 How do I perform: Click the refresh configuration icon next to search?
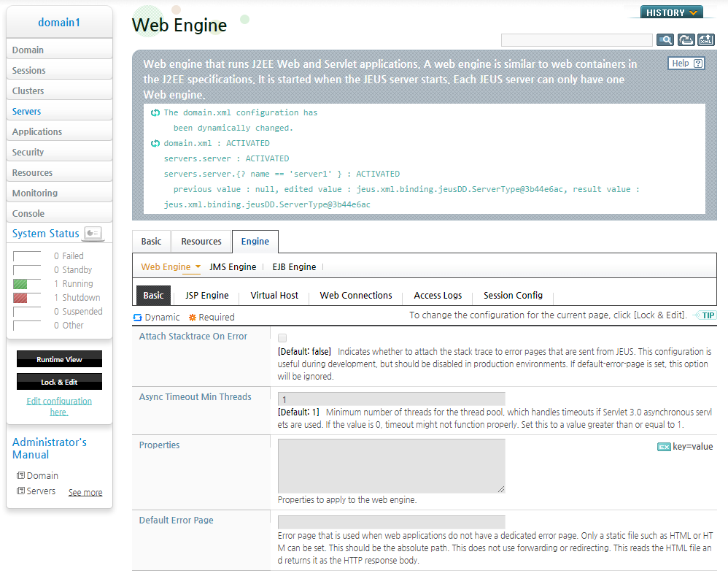pos(686,40)
